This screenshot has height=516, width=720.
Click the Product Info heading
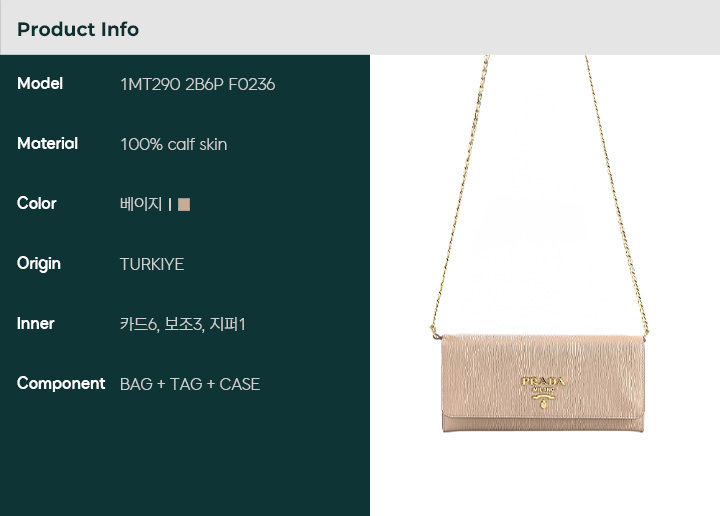coord(78,29)
